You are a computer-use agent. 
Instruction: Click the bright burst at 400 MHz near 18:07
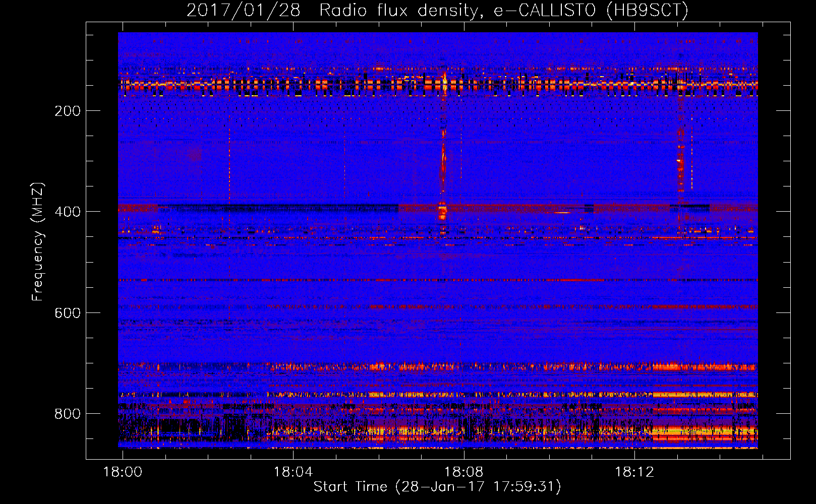click(x=442, y=210)
